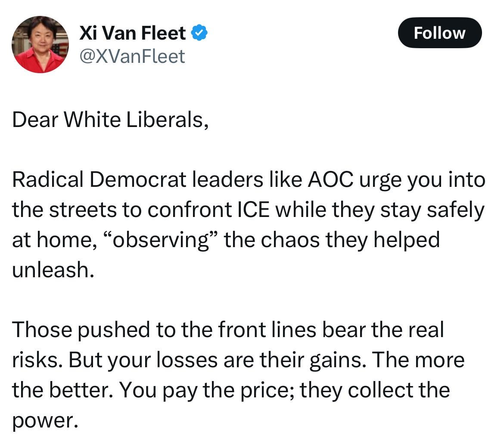
Task: Click the @XVanFleet handle
Action: [133, 56]
